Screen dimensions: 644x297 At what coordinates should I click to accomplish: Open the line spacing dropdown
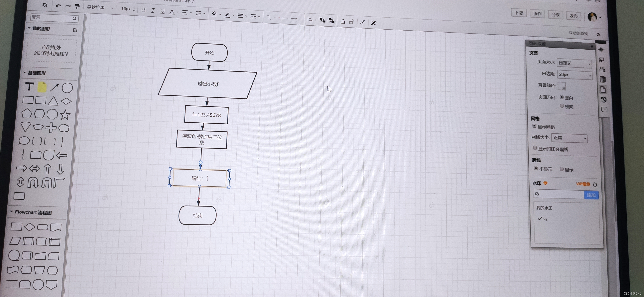[x=199, y=13]
